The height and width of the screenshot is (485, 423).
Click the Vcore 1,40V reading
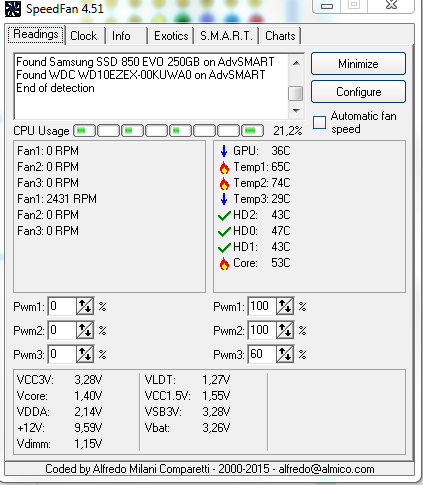coord(59,396)
